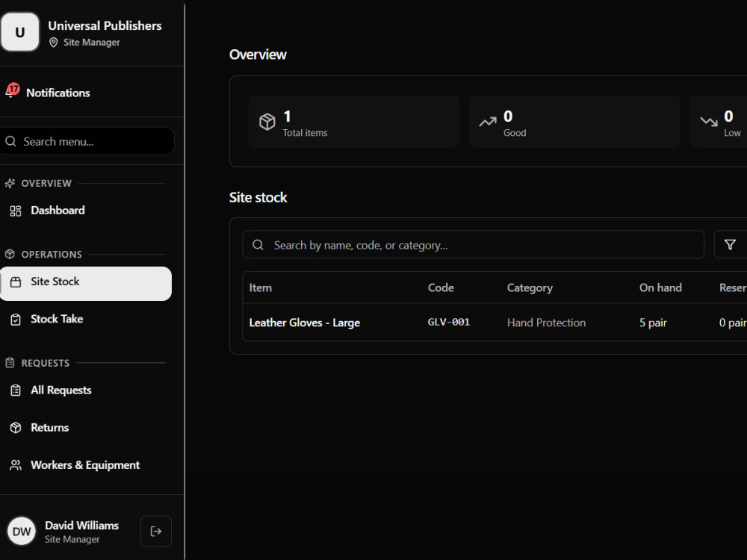Click the All Requests clipboard icon

pos(16,391)
